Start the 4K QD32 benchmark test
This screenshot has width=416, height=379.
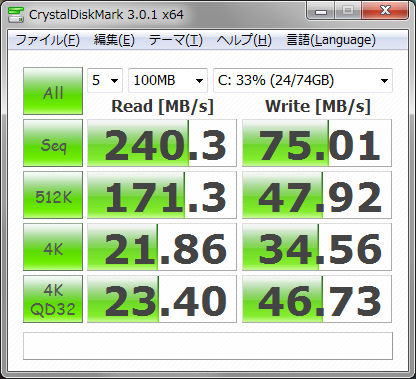(53, 299)
